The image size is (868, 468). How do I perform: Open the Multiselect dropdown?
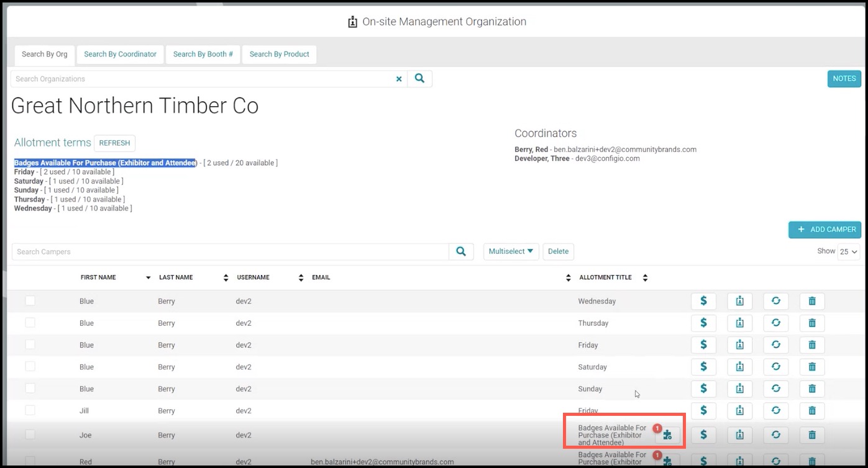(511, 251)
